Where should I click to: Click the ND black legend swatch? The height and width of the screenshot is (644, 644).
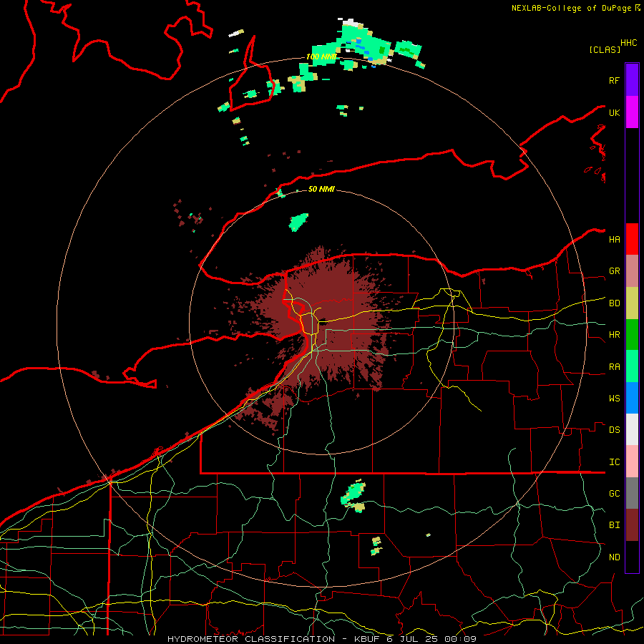(632, 557)
